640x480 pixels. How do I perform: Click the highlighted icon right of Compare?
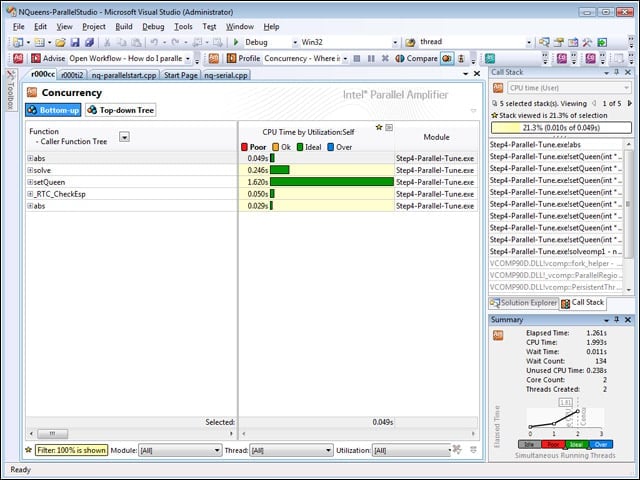[x=447, y=58]
